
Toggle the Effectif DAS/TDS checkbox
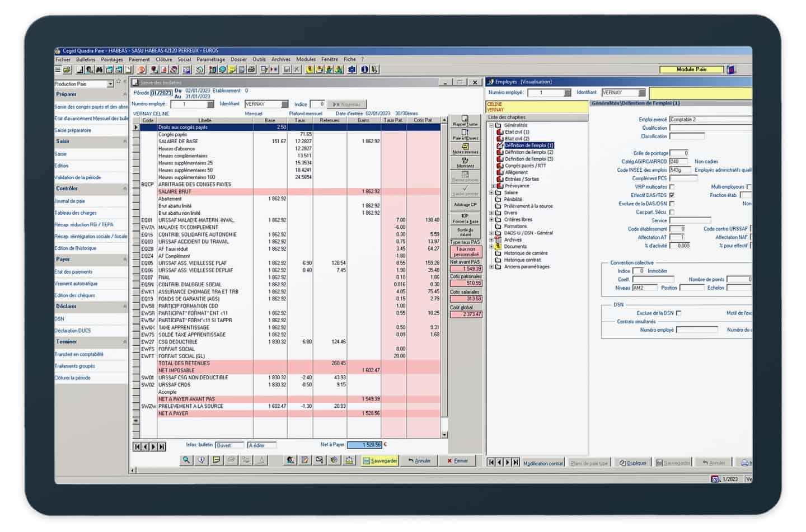(x=672, y=195)
